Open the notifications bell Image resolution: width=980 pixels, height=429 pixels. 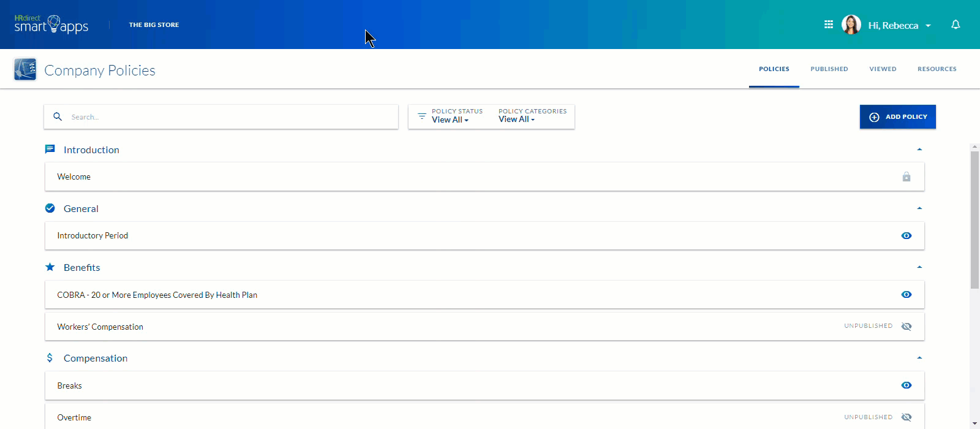[x=956, y=25]
